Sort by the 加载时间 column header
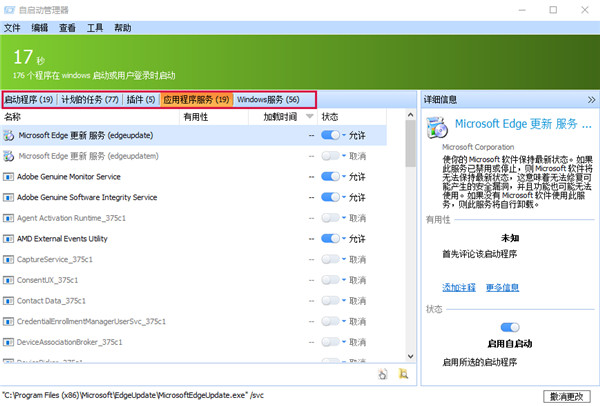Screen dimensions: 600x406 (x=283, y=117)
